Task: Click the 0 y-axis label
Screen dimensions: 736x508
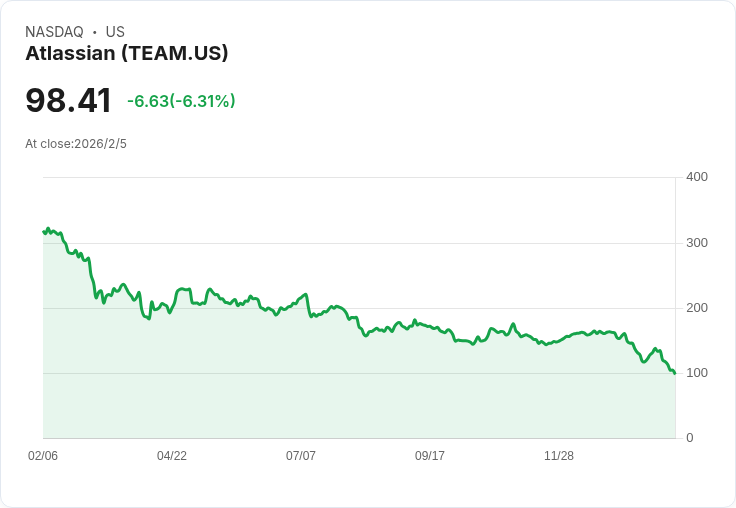Action: coord(689,438)
